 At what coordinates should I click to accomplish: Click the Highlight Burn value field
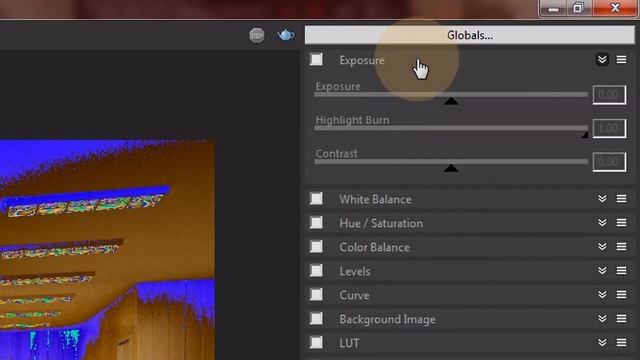(609, 128)
